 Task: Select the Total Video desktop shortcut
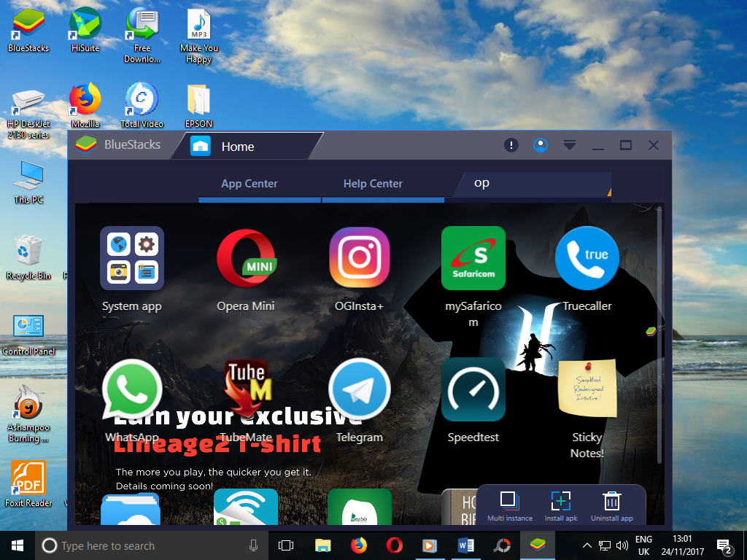tap(142, 106)
